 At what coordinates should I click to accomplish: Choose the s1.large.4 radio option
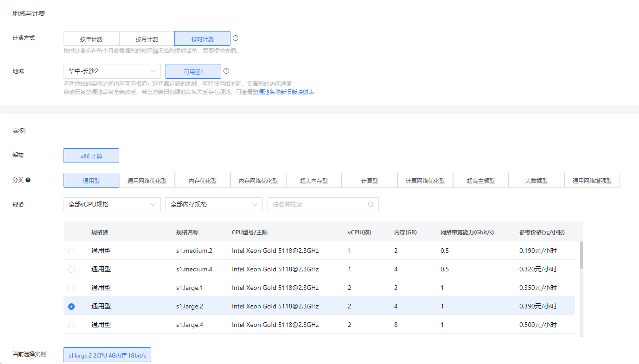click(71, 325)
